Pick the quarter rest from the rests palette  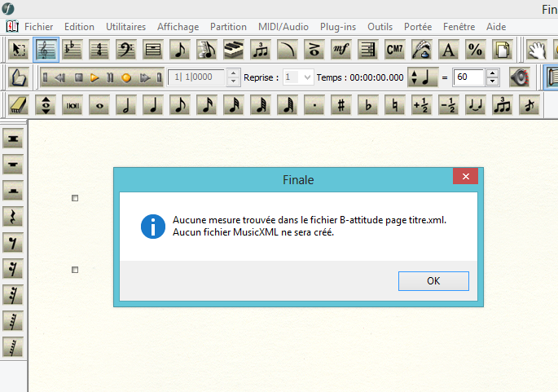14,215
